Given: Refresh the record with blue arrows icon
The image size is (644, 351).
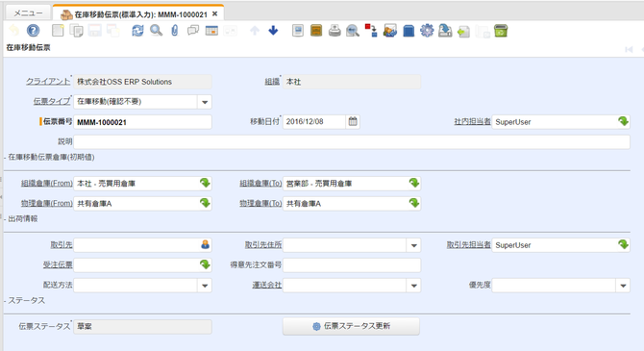Looking at the screenshot, I should pos(137,31).
